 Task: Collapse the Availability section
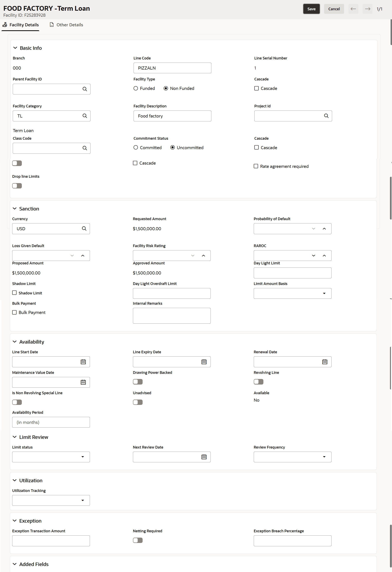point(15,342)
